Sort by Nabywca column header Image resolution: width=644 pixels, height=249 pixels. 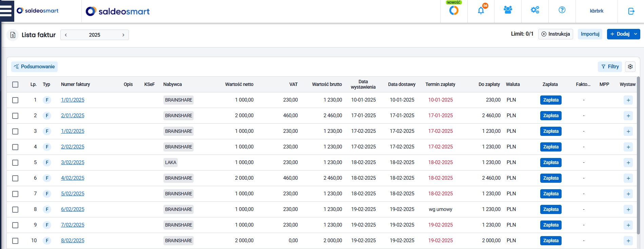coord(172,84)
